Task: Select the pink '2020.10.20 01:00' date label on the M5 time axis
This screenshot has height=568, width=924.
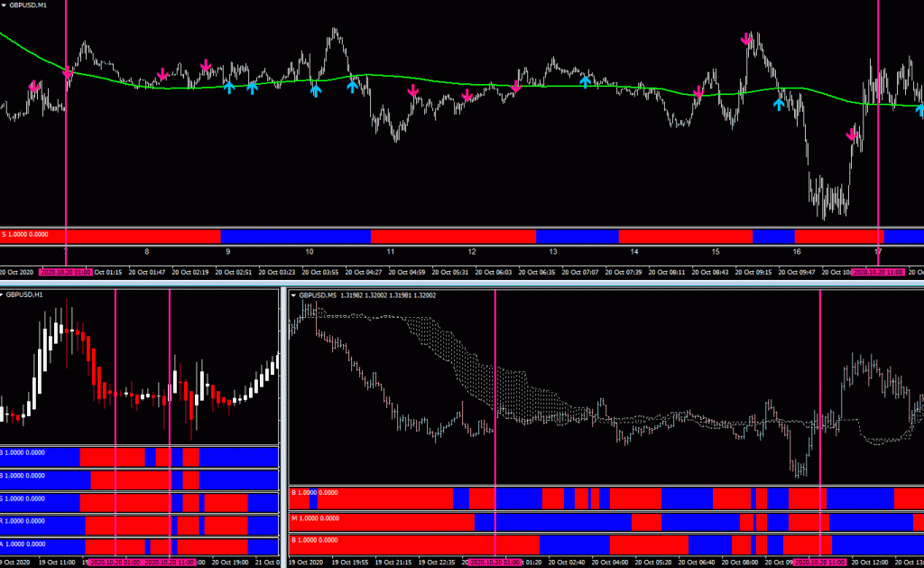Action: click(x=495, y=563)
